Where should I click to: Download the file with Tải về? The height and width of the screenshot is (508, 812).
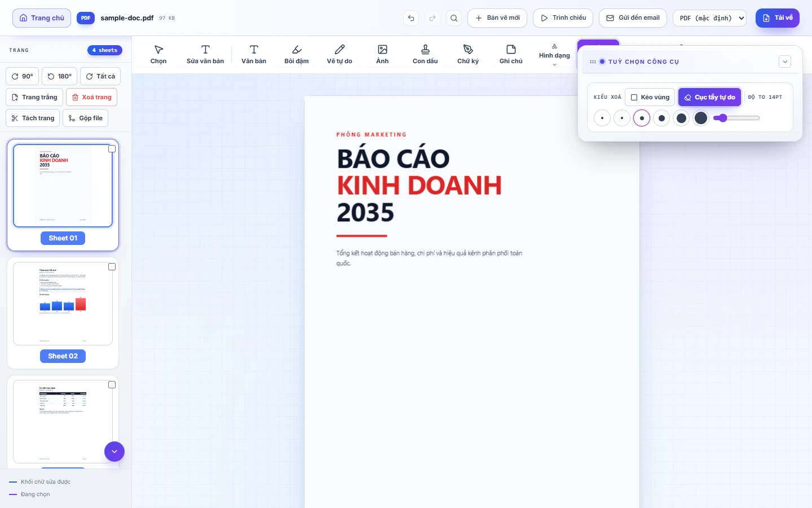[x=778, y=18]
